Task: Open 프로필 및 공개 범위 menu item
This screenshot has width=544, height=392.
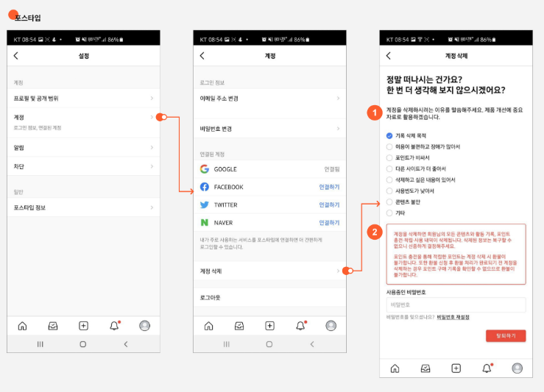Action: pyautogui.click(x=83, y=99)
